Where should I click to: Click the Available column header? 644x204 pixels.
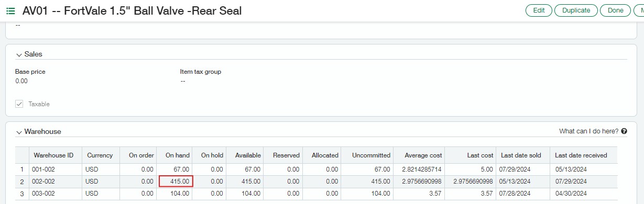(245, 155)
